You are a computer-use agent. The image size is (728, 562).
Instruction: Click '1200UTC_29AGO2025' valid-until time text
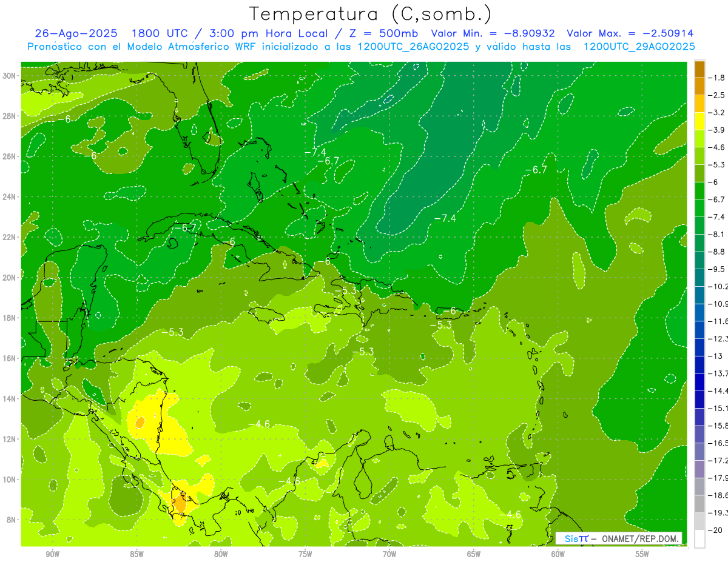[639, 47]
